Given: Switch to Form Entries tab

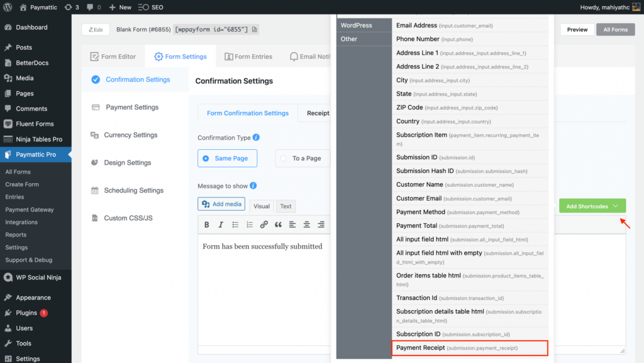Looking at the screenshot, I should tap(248, 56).
